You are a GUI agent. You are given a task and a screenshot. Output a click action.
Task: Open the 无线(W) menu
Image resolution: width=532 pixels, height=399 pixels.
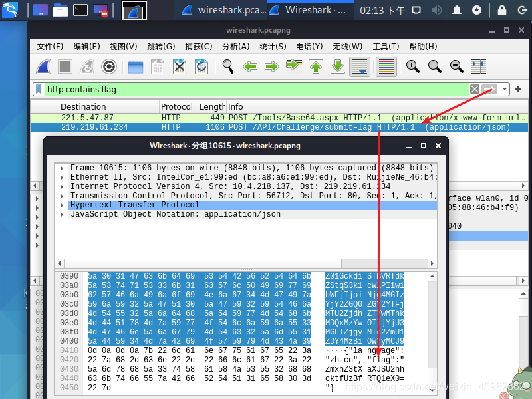click(347, 46)
